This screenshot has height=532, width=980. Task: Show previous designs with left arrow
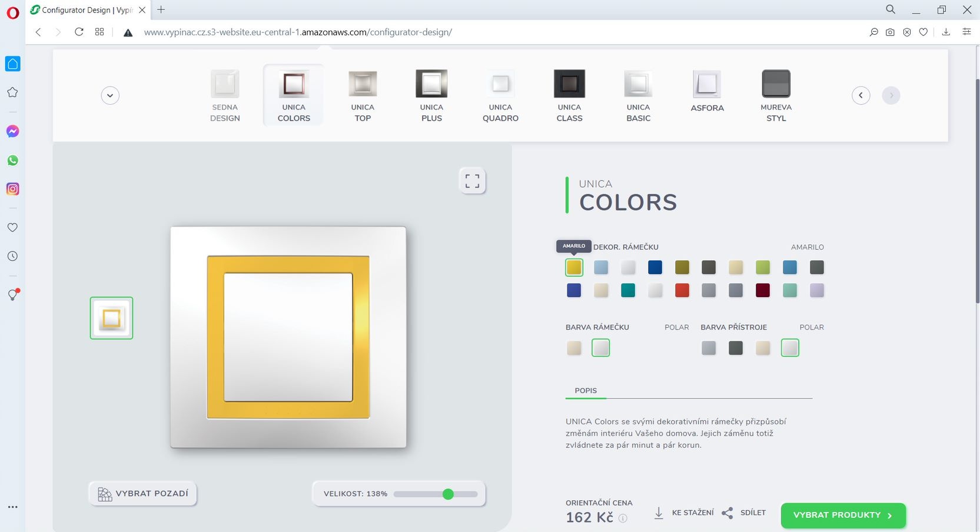click(x=861, y=95)
